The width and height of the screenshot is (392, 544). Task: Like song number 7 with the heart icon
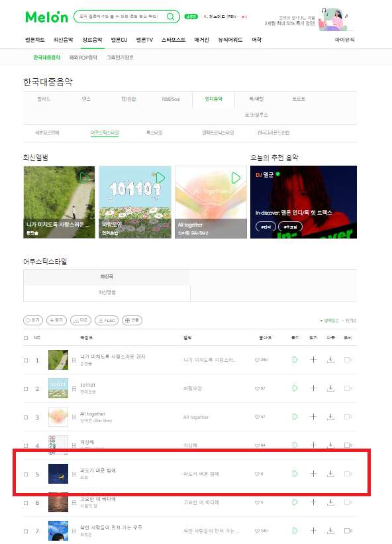click(257, 531)
